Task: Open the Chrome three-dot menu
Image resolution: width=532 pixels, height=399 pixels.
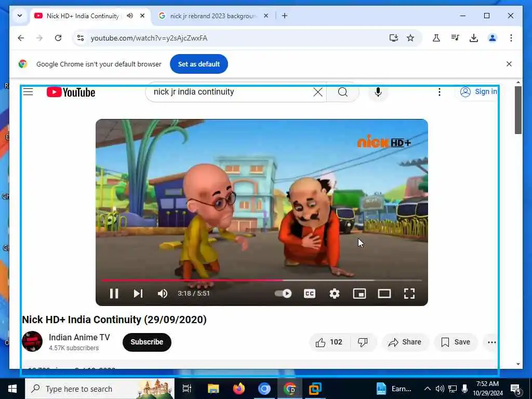Action: tap(511, 38)
